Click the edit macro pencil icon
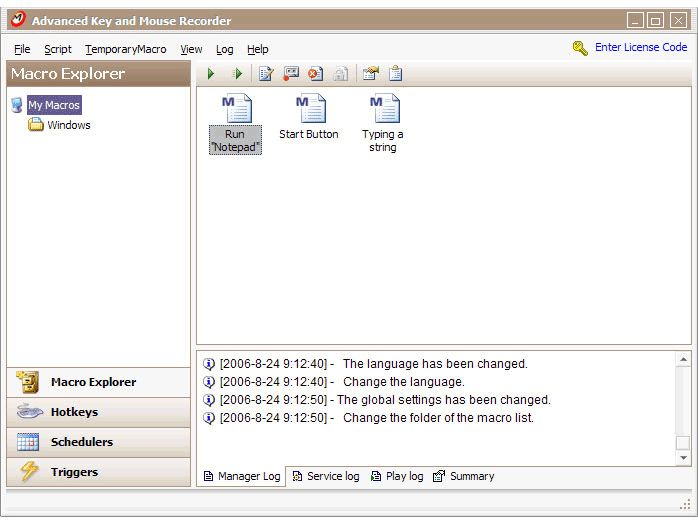The width and height of the screenshot is (698, 524). click(266, 74)
